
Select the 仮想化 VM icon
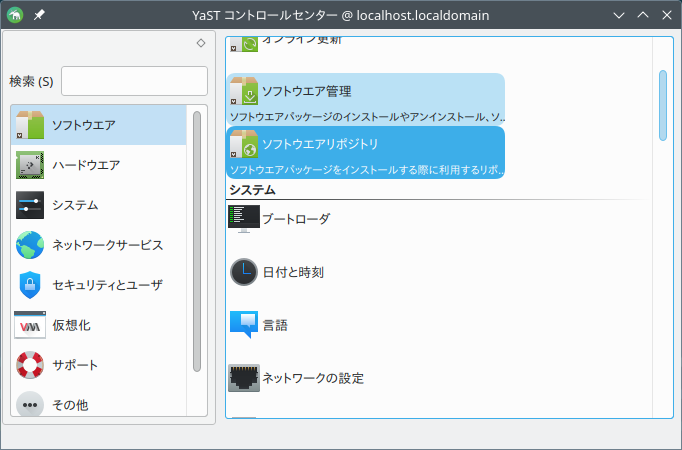(x=30, y=325)
